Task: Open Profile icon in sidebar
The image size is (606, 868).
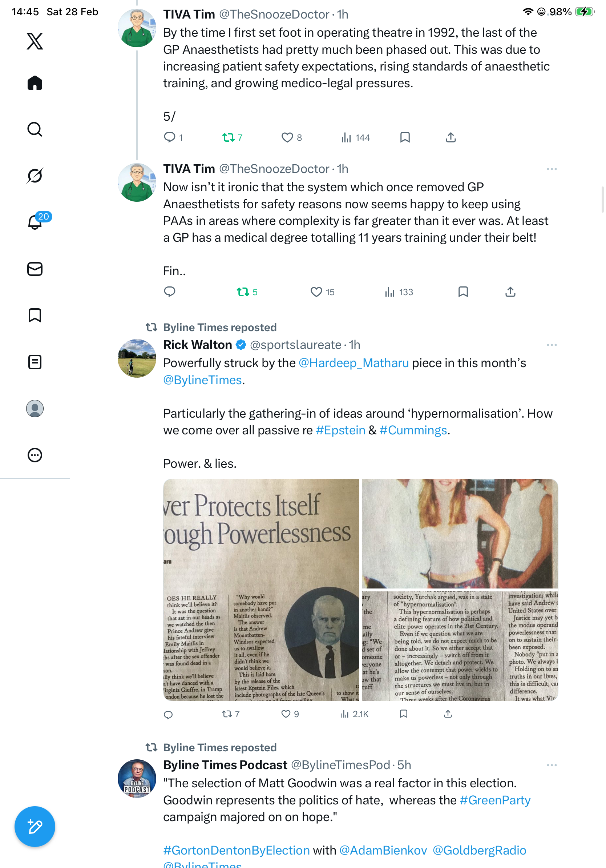Action: coord(35,409)
